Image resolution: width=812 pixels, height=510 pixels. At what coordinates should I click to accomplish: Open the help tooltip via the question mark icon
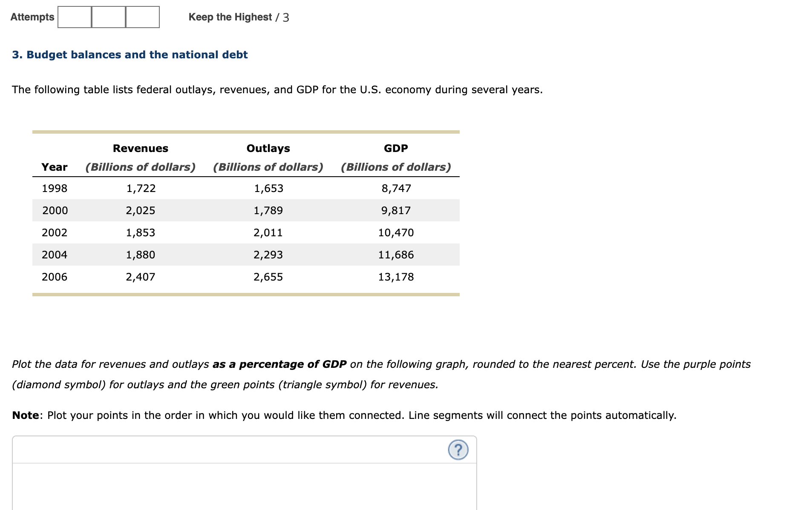coord(458,450)
